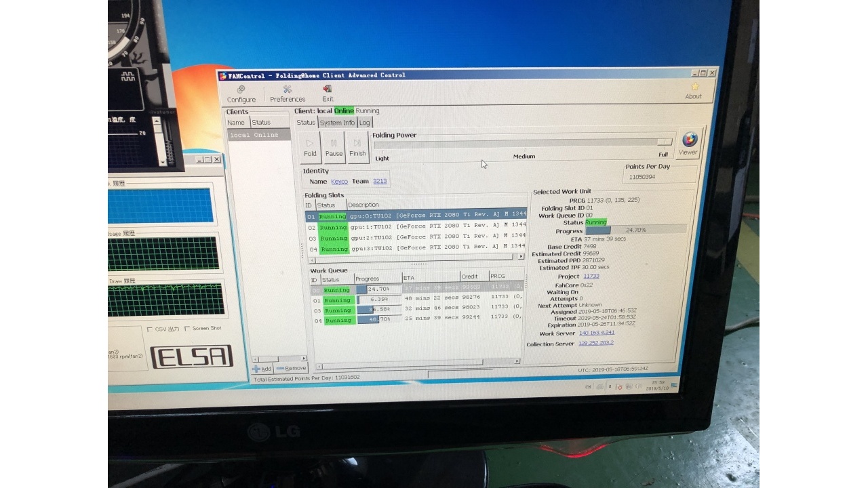Open the Log tab

pyautogui.click(x=364, y=123)
